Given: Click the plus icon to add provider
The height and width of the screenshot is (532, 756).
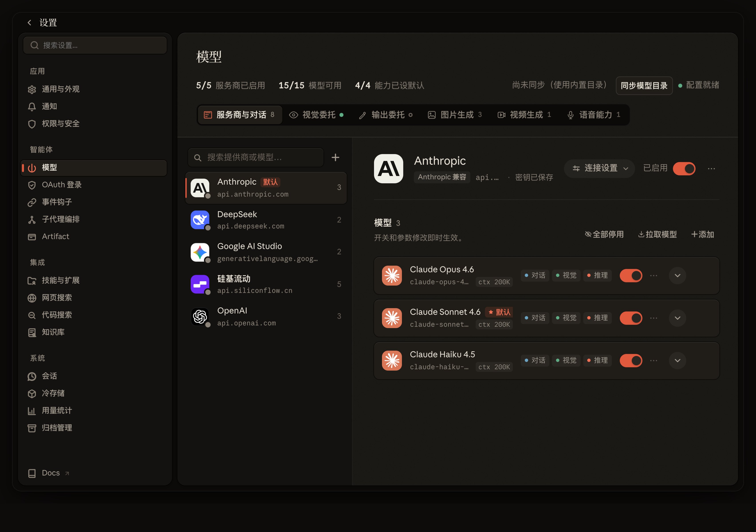Looking at the screenshot, I should tap(335, 158).
